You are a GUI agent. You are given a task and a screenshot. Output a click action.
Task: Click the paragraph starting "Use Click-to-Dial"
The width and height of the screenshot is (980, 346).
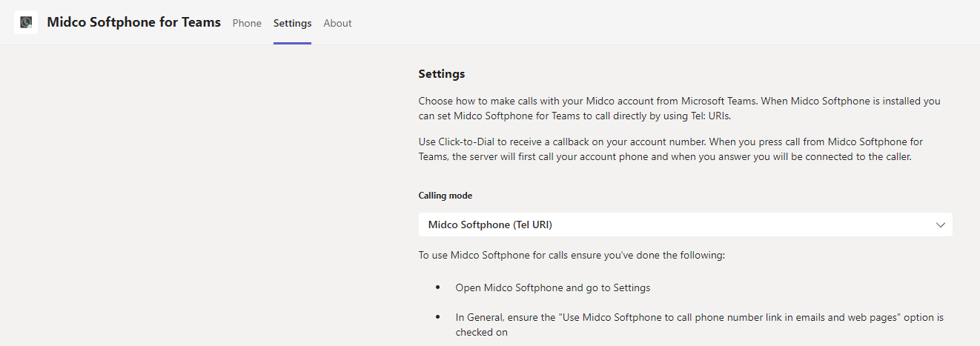[670, 149]
